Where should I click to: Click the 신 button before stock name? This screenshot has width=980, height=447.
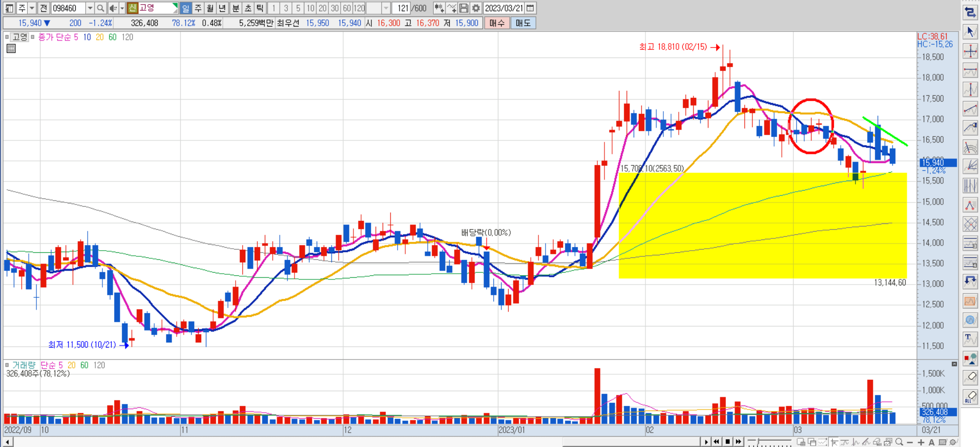tap(133, 8)
